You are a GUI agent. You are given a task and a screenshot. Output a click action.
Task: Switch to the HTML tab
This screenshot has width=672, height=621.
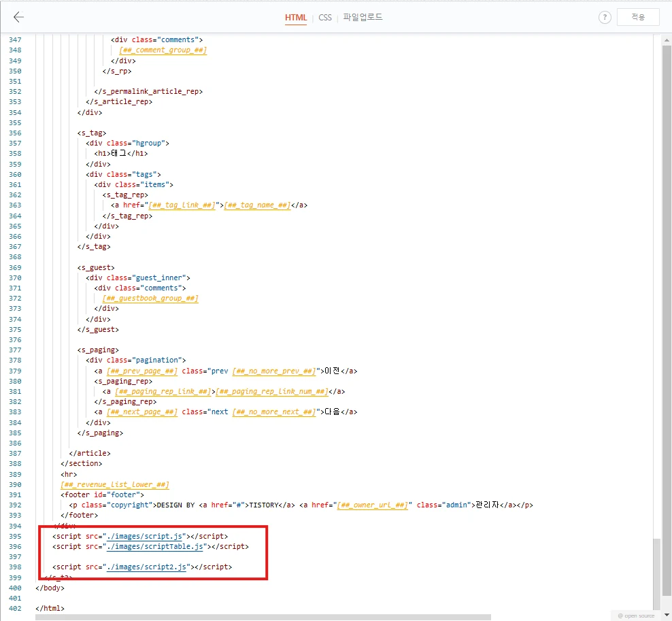pos(296,18)
